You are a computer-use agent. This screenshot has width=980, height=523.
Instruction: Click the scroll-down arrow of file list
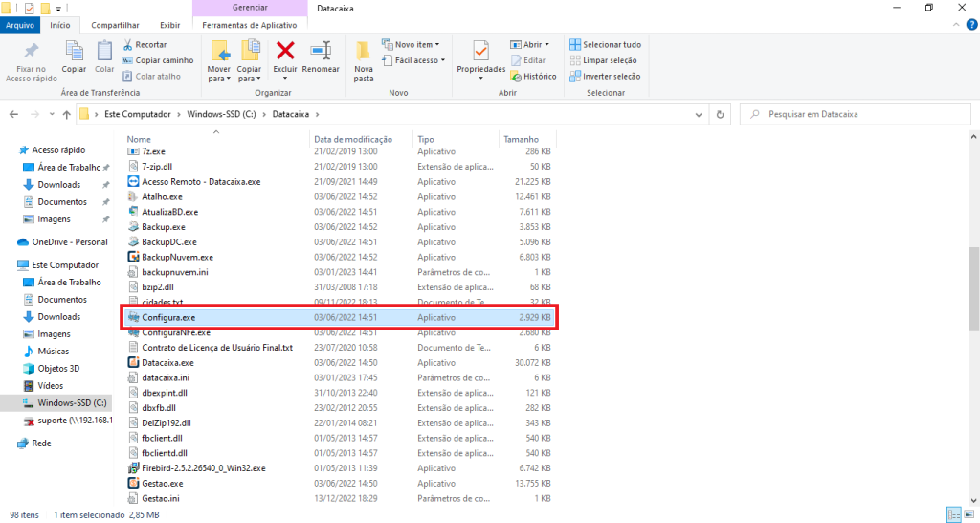[973, 500]
